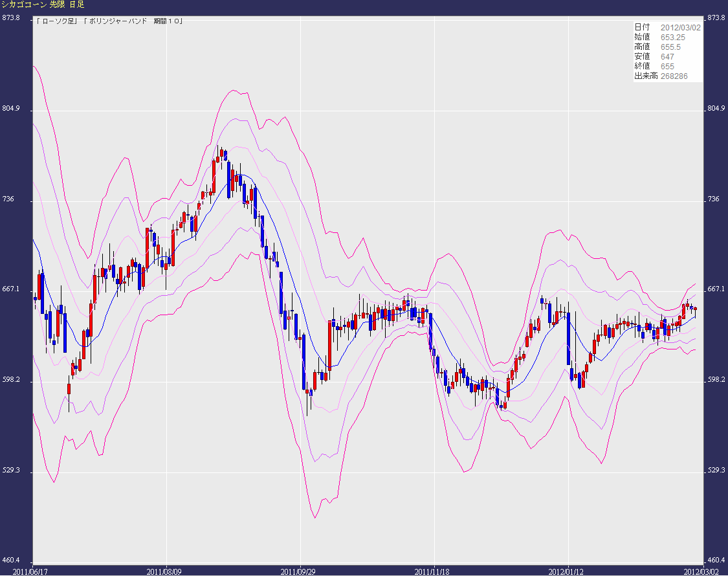Click the 804.9 label on the right price axis
This screenshot has height=576, width=728.
716,108
